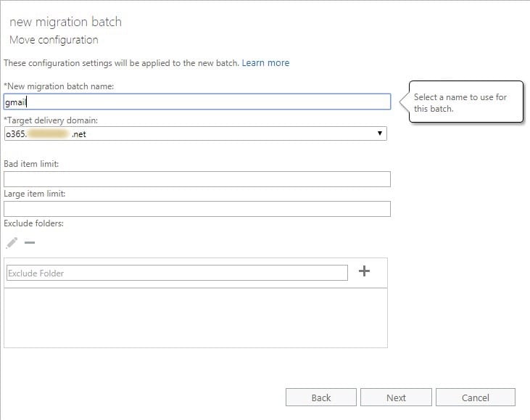Screen dimensions: 530x420
Task: Click the Back button
Action: (320, 398)
